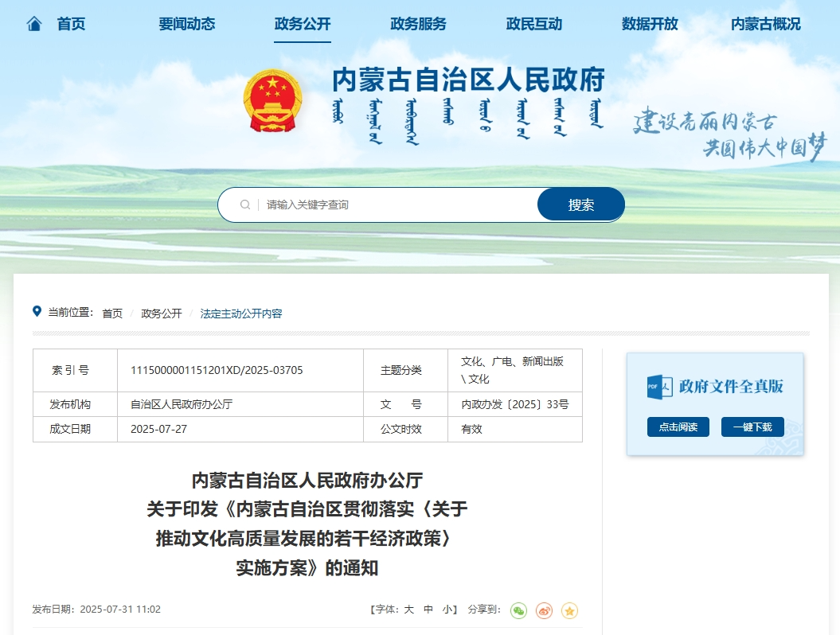Select document number 内政办发〔2025〕33号

click(x=515, y=404)
